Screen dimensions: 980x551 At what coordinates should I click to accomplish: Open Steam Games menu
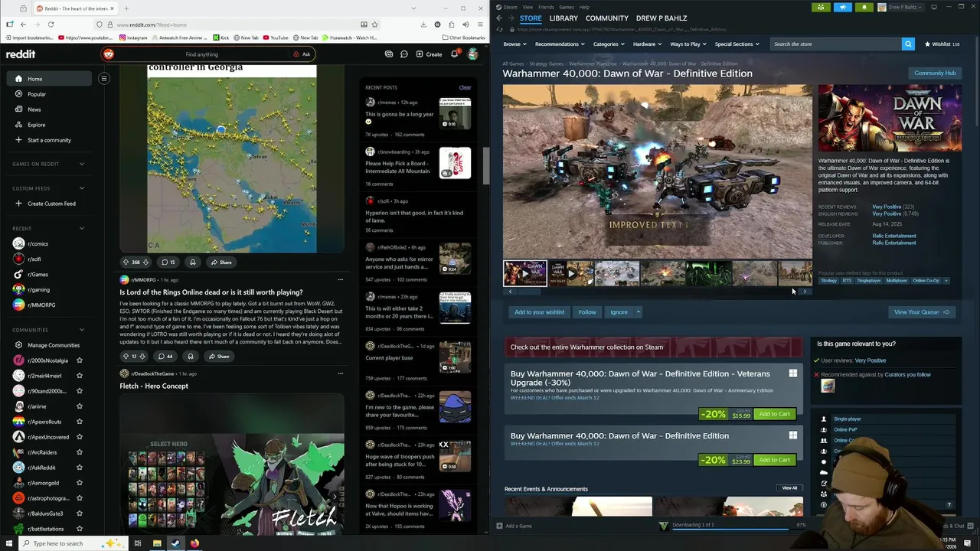coord(567,7)
